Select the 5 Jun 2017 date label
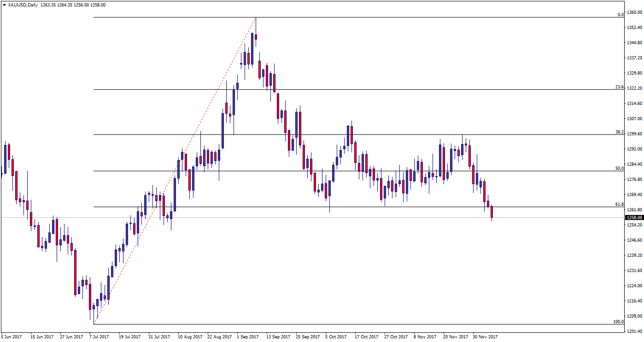The image size is (644, 342). pyautogui.click(x=12, y=337)
